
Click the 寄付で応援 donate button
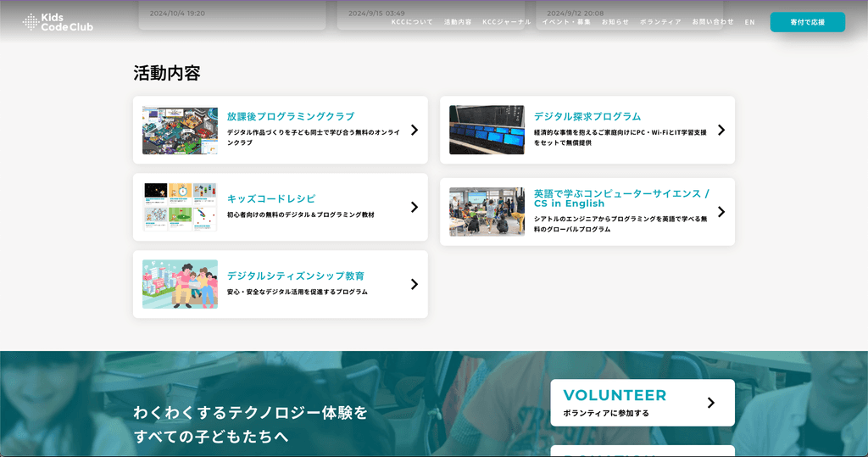[x=807, y=22]
